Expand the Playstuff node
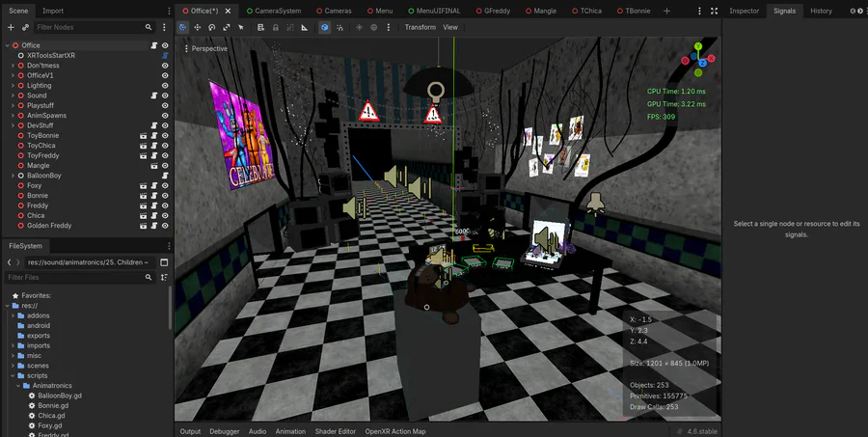 [x=13, y=105]
